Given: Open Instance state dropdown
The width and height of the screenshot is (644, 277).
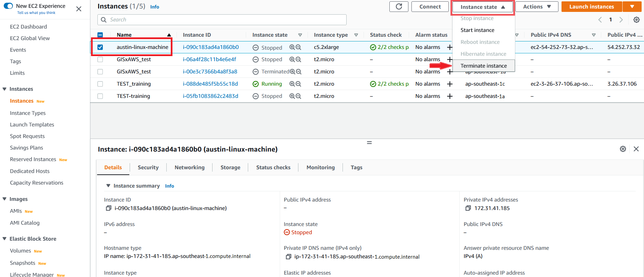Looking at the screenshot, I should tap(483, 7).
